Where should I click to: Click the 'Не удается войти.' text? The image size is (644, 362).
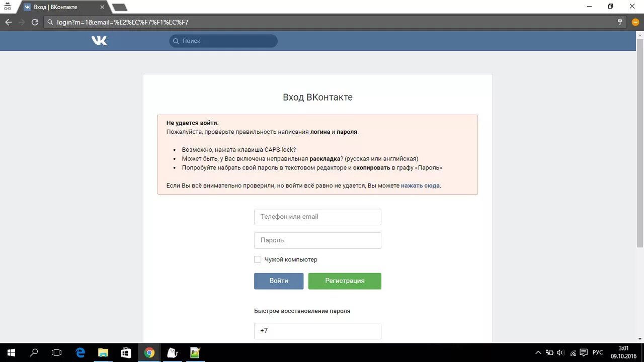point(193,123)
